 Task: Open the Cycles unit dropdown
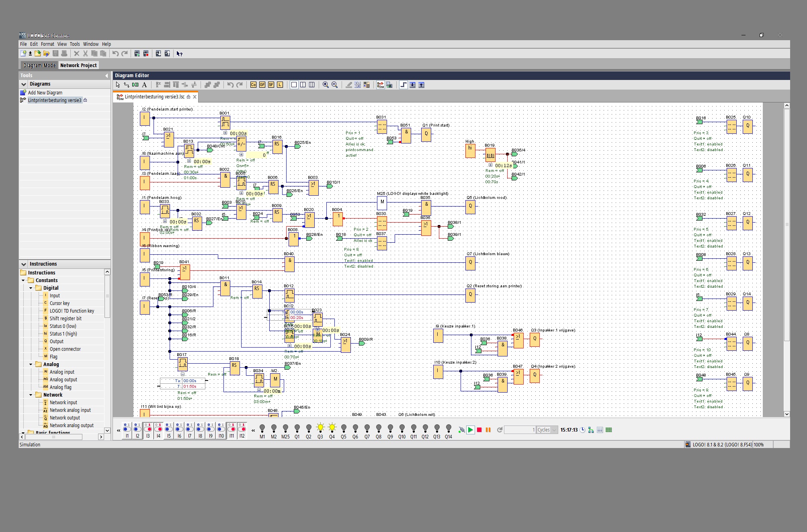[x=554, y=430]
